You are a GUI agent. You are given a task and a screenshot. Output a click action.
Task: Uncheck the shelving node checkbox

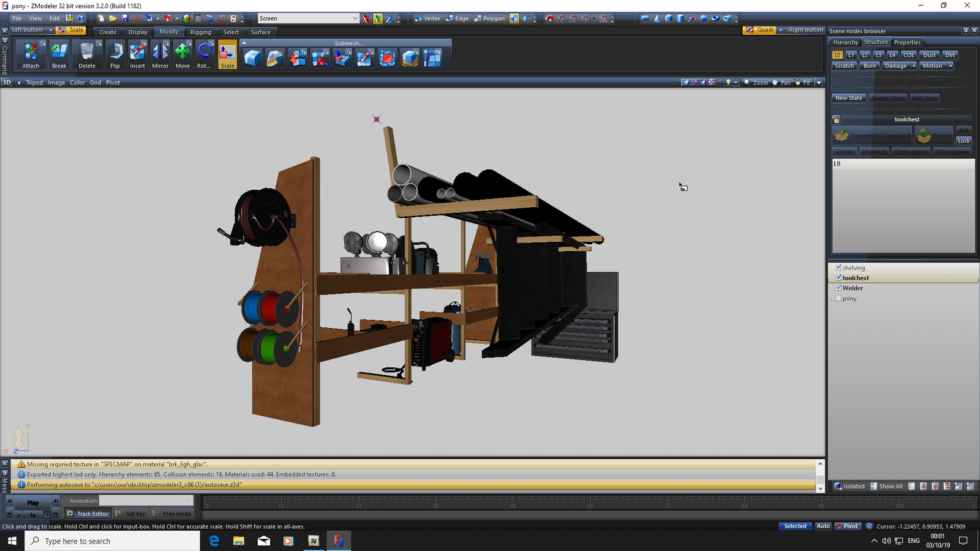pos(839,268)
